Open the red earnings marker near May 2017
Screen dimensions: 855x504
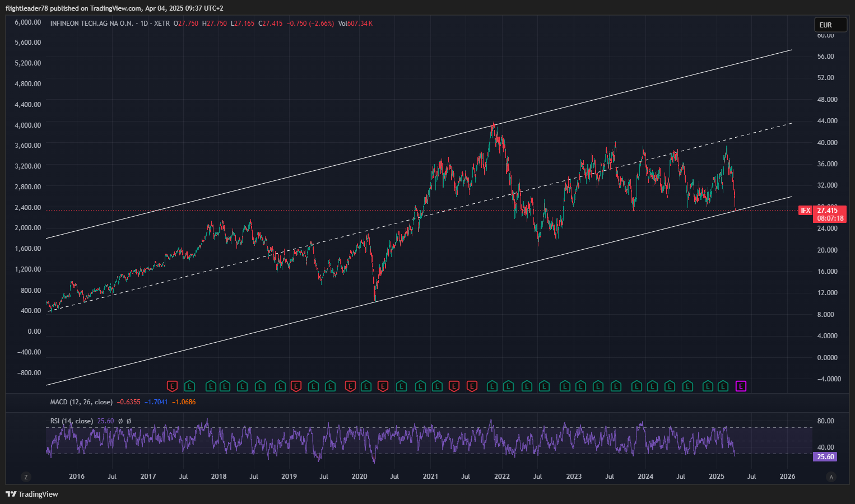(x=172, y=386)
